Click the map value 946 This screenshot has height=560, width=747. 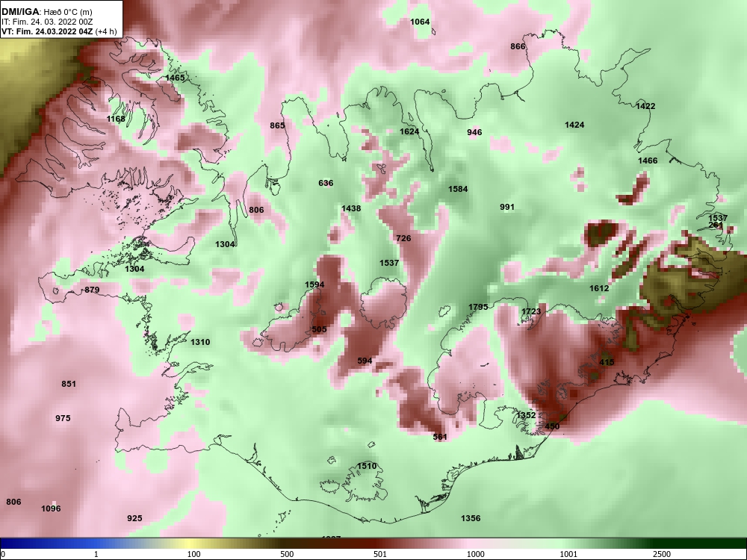474,132
